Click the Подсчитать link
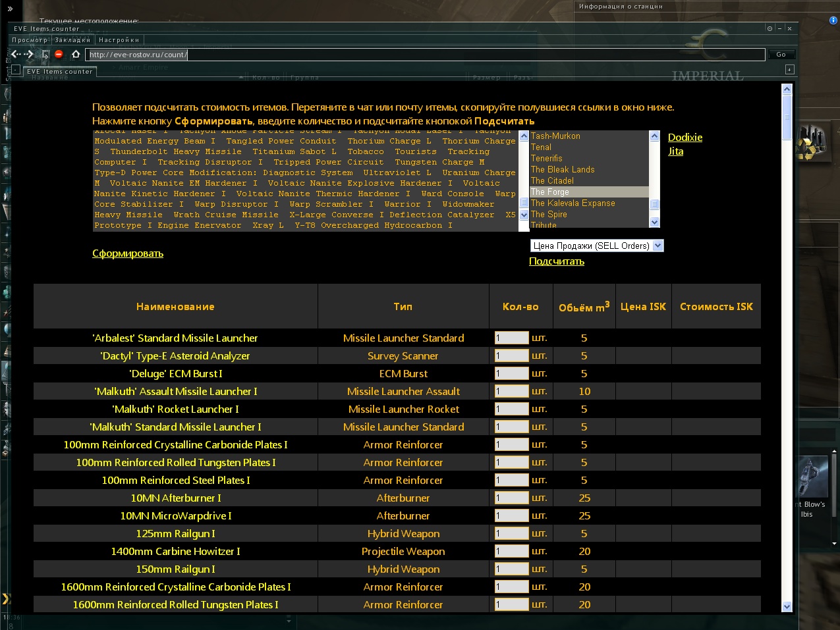The width and height of the screenshot is (840, 630). point(557,261)
